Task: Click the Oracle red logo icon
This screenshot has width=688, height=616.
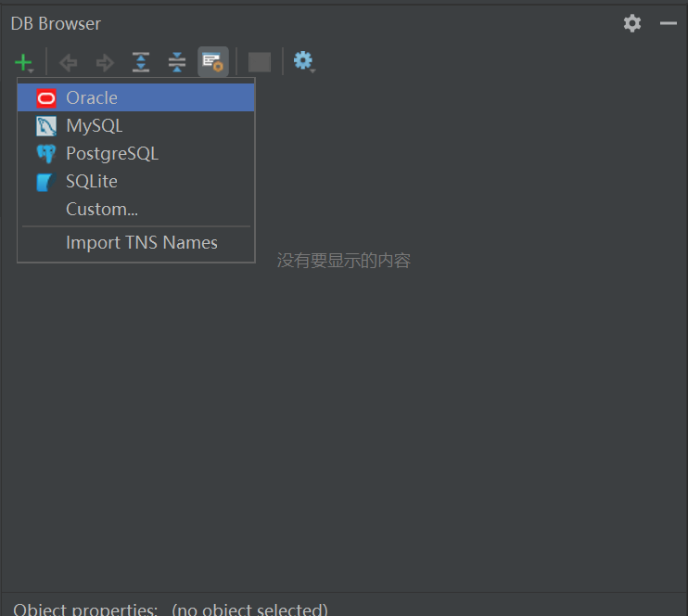Action: (46, 98)
